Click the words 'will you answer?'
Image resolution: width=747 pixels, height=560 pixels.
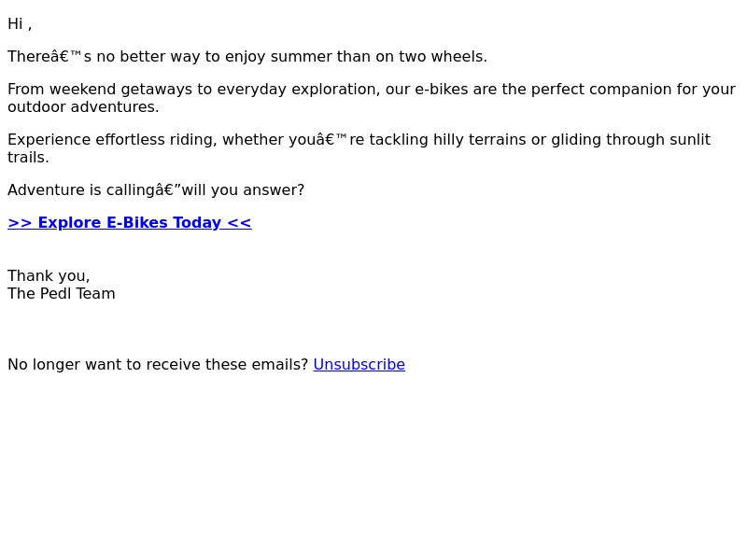coord(243,189)
